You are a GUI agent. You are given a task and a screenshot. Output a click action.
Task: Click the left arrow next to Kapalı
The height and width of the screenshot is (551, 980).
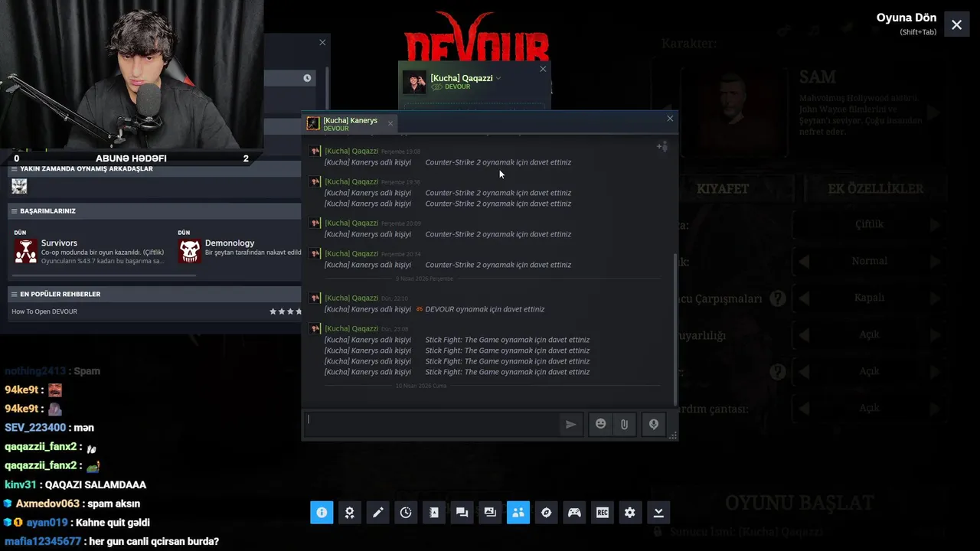point(804,298)
